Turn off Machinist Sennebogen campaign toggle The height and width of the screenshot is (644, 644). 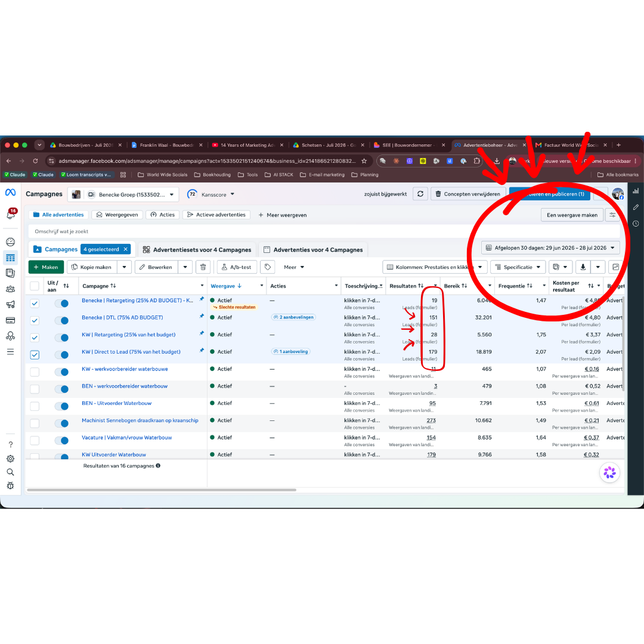point(62,423)
